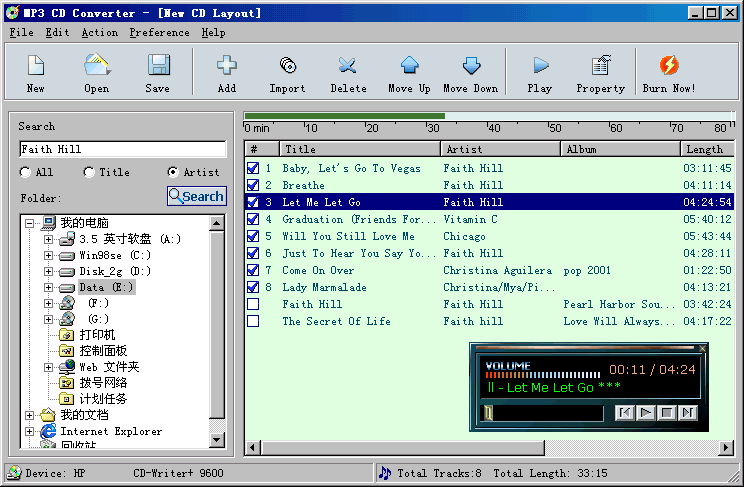The image size is (744, 487).
Task: Open the Action menu
Action: click(99, 33)
